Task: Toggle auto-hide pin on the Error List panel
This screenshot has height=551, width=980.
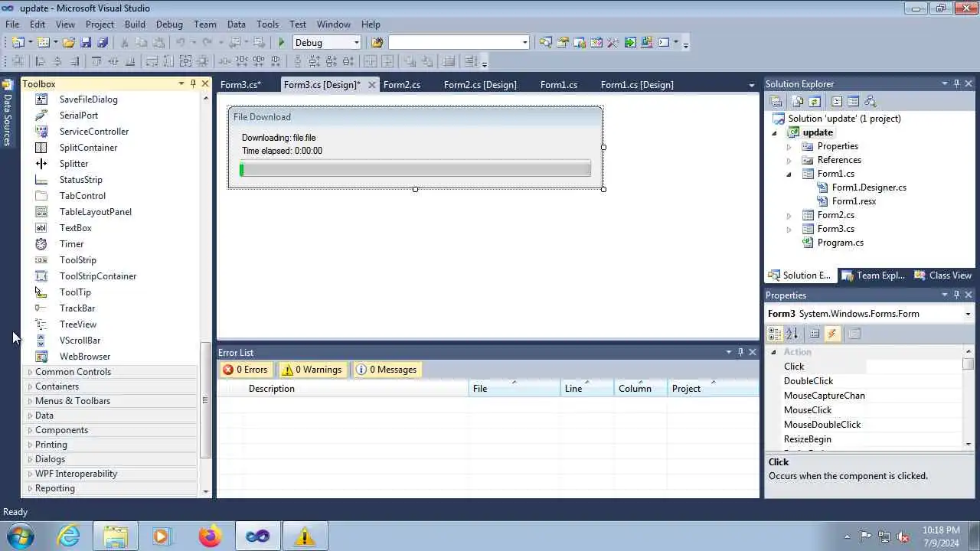Action: (x=740, y=352)
